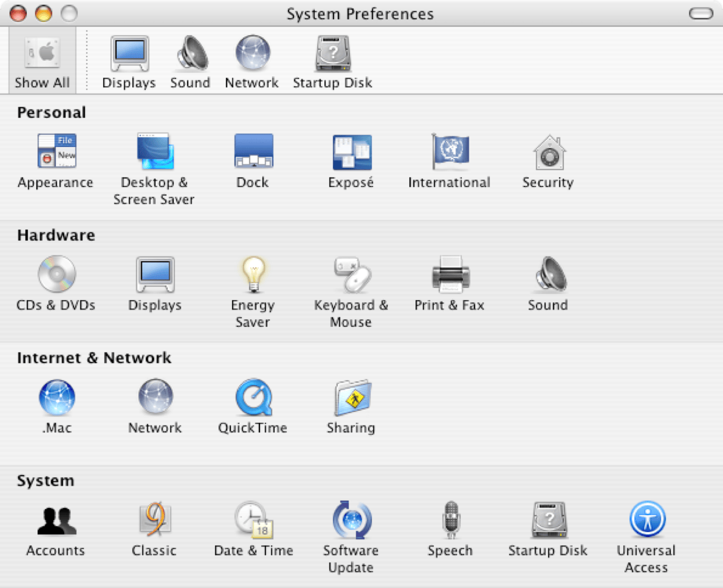Open Desktop & Screen Saver preferences
Viewport: 723px width, 588px height.
coord(154,170)
